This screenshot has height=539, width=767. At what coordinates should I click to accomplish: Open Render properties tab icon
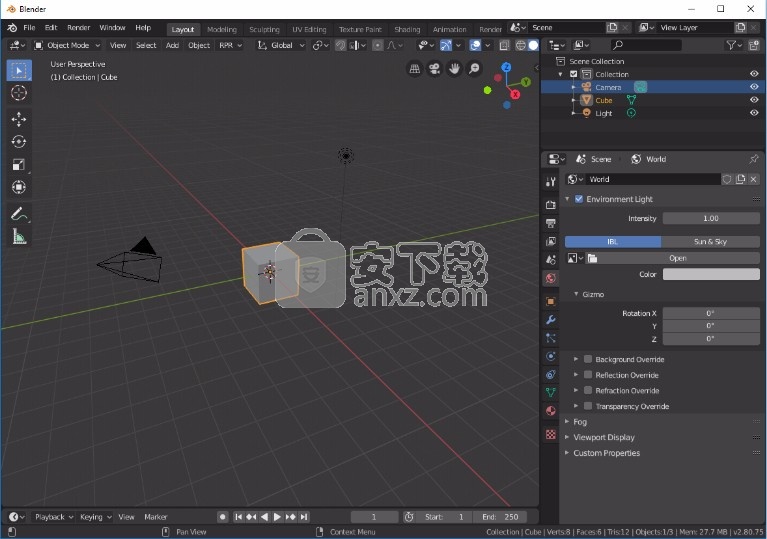coord(551,205)
